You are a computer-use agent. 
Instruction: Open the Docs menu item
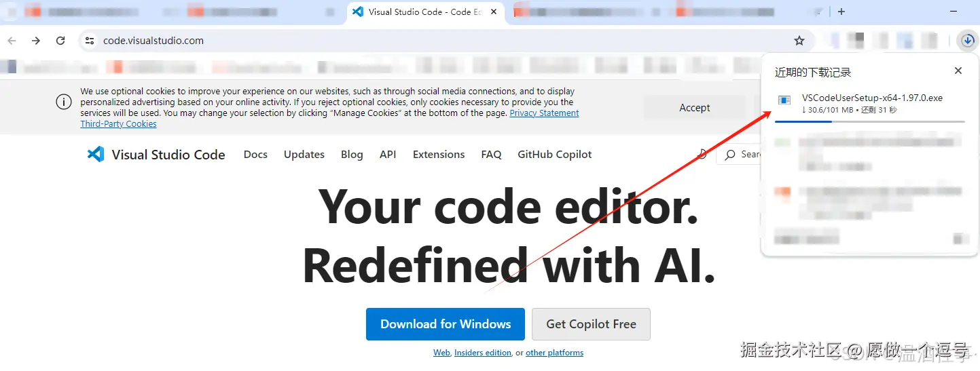pos(255,155)
